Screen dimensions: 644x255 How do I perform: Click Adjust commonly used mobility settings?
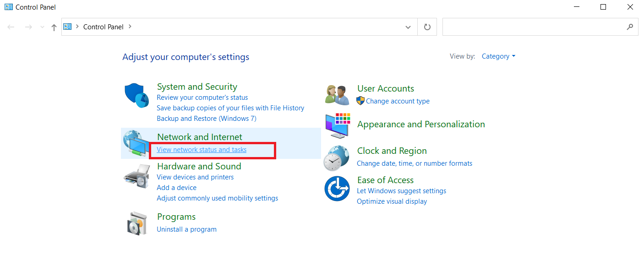[217, 198]
